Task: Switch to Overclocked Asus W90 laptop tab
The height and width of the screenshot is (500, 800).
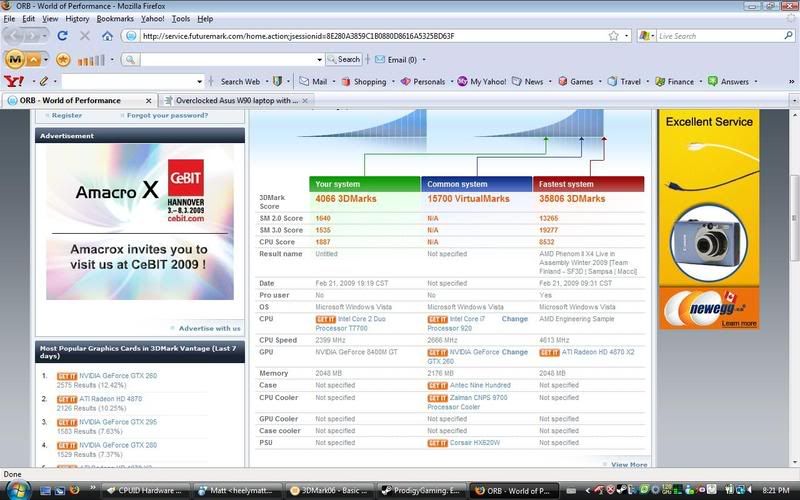Action: pos(237,101)
